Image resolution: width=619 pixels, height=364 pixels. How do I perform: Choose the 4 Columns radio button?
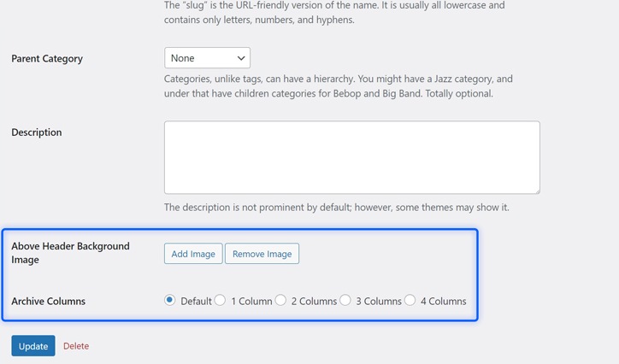(x=410, y=300)
